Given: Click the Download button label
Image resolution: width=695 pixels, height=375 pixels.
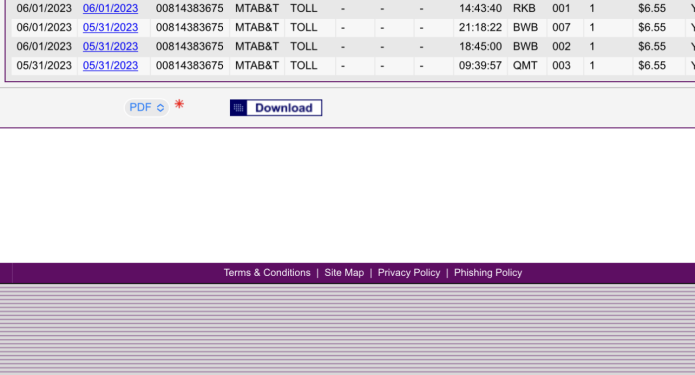Looking at the screenshot, I should point(284,108).
